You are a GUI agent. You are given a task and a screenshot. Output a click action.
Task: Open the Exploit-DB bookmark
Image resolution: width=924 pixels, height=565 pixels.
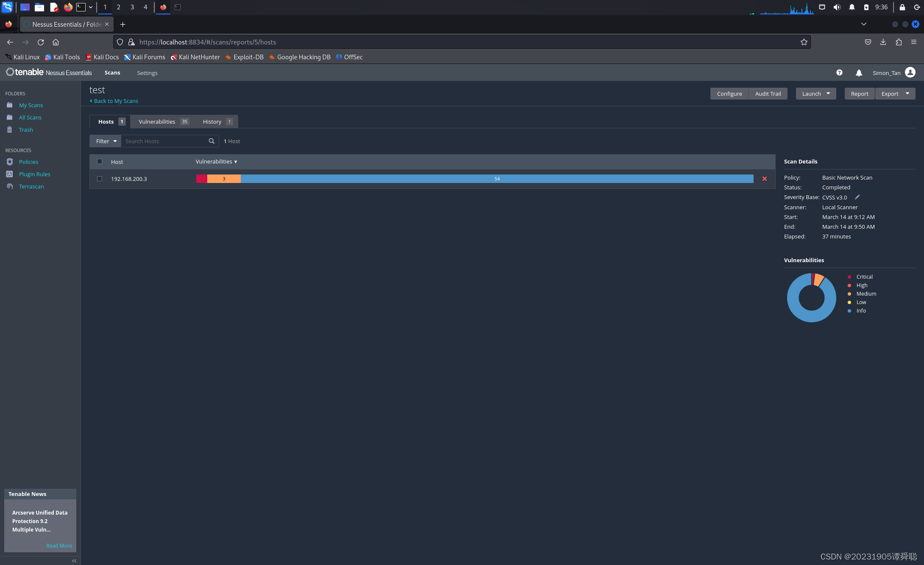click(244, 57)
